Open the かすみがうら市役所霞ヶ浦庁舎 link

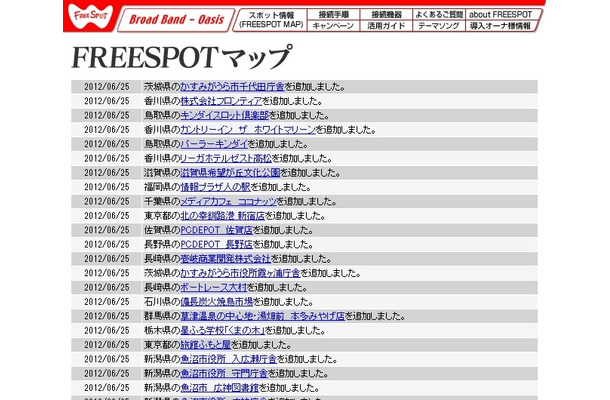click(x=240, y=273)
